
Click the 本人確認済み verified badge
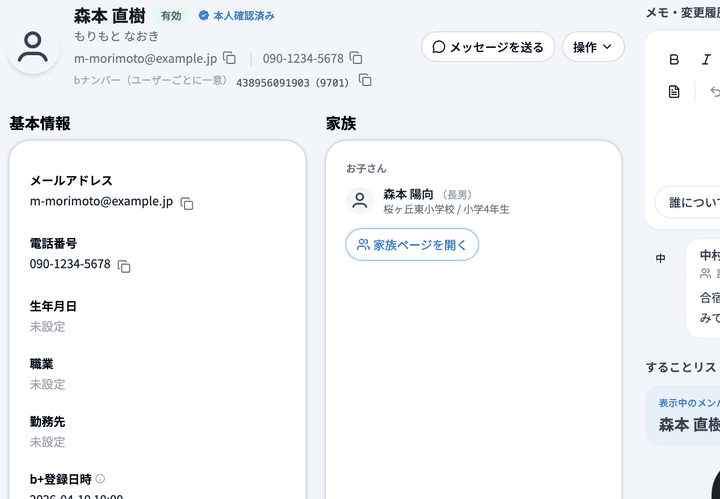pos(236,16)
